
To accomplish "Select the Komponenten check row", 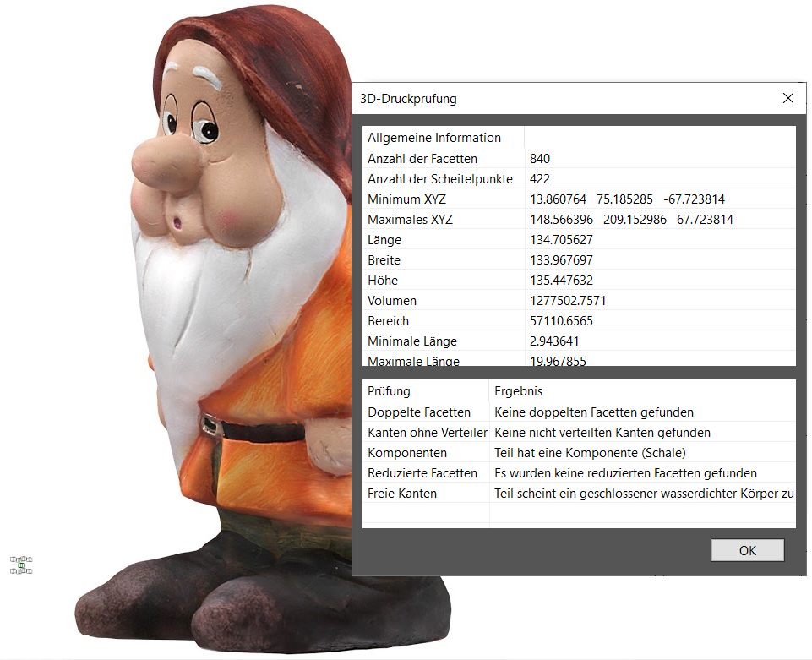I will coord(579,453).
